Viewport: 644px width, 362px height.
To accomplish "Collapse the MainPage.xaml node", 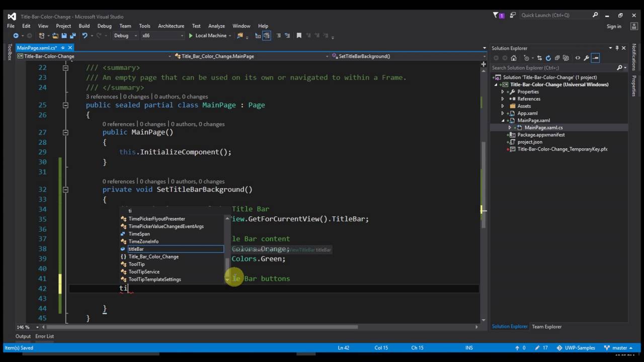I will (x=503, y=121).
